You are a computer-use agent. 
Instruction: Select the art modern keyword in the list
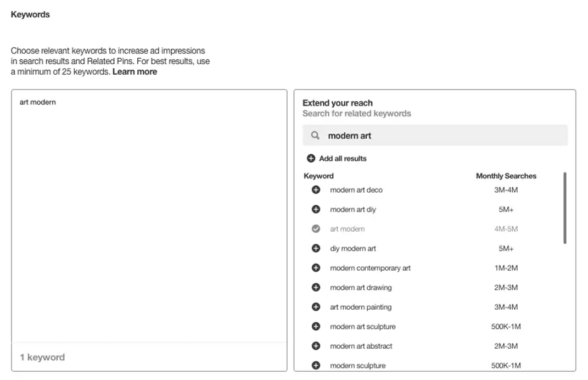pos(347,228)
